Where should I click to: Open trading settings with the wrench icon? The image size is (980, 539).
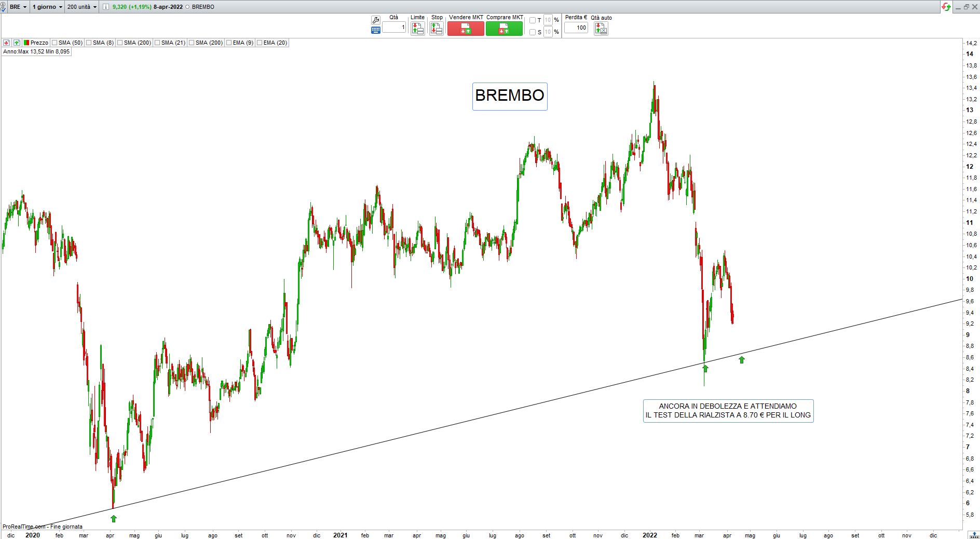(375, 20)
